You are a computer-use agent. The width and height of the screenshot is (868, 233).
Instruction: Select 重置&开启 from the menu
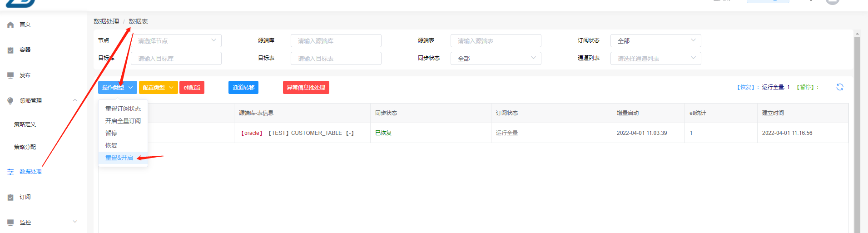(119, 158)
